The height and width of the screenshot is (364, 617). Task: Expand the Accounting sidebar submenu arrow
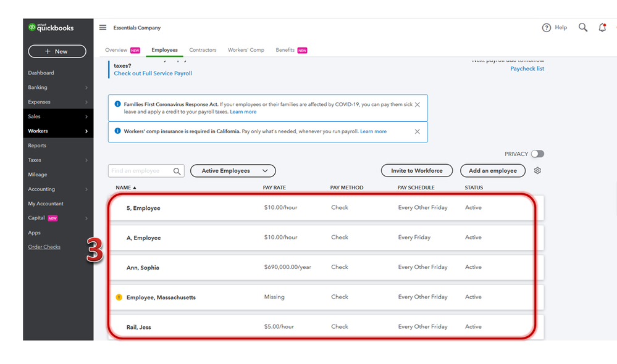point(86,189)
